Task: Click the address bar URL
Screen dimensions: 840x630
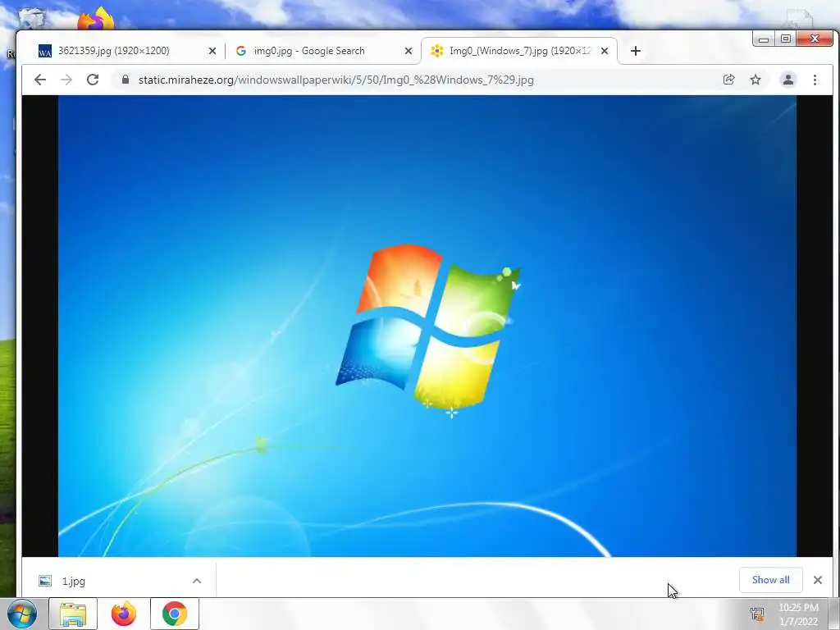Action: click(336, 80)
